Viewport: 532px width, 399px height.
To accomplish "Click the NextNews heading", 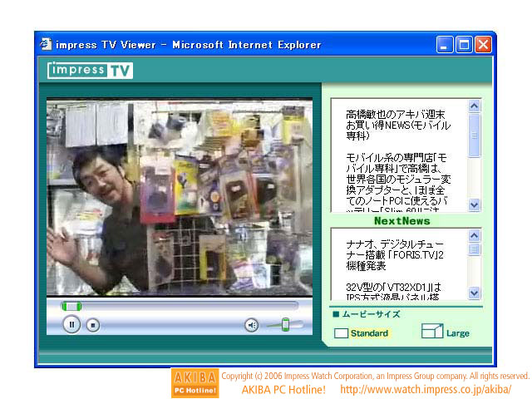I will (x=401, y=221).
